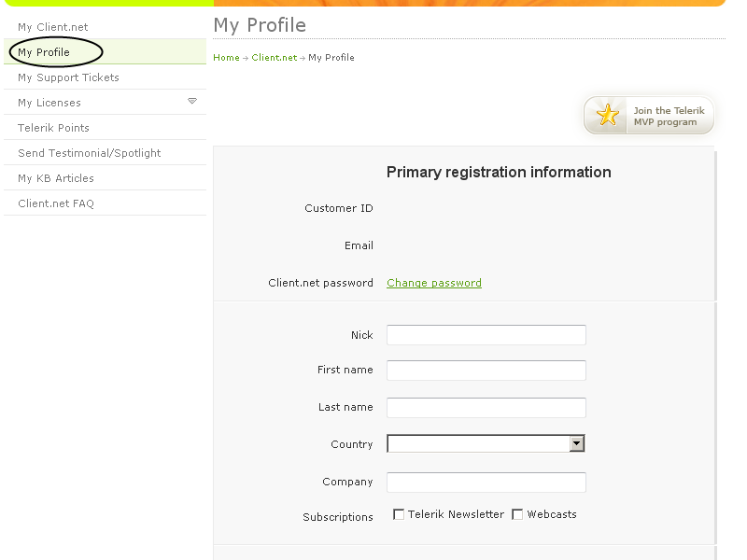Go to My Support Tickets
This screenshot has height=560, width=747.
[68, 77]
